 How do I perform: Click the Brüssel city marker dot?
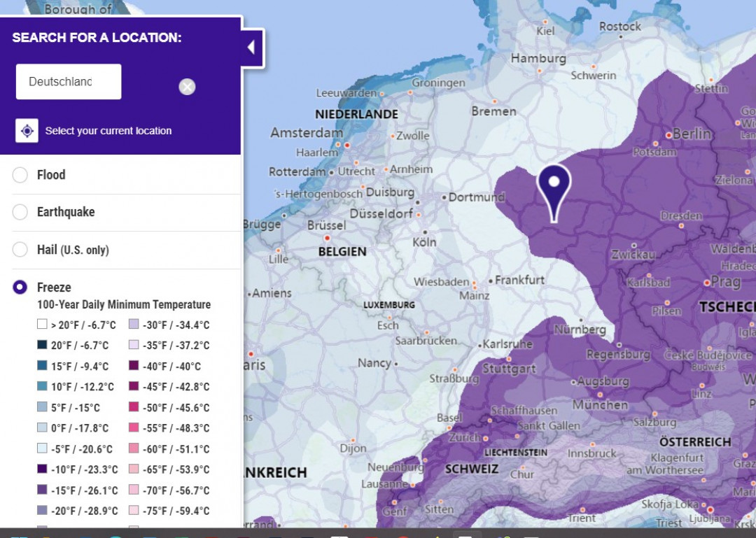(x=328, y=238)
